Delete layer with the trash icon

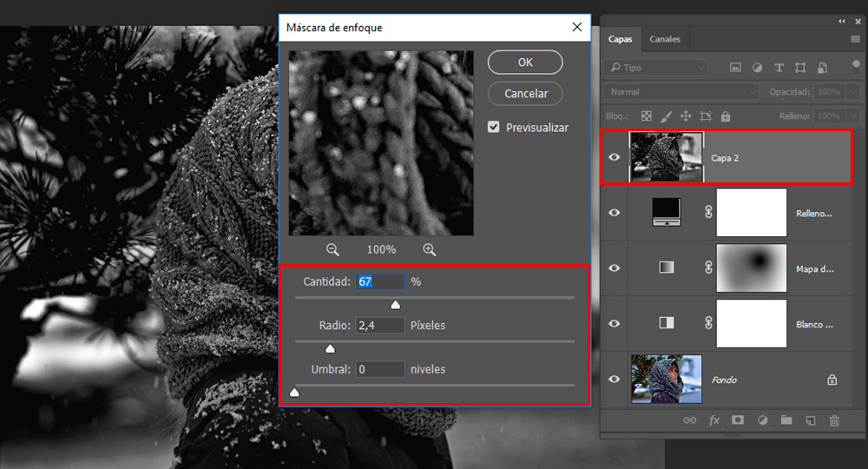(x=834, y=420)
